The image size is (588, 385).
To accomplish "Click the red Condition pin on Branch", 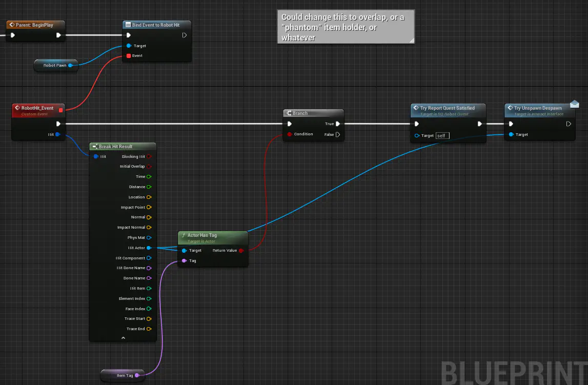I will [x=290, y=134].
